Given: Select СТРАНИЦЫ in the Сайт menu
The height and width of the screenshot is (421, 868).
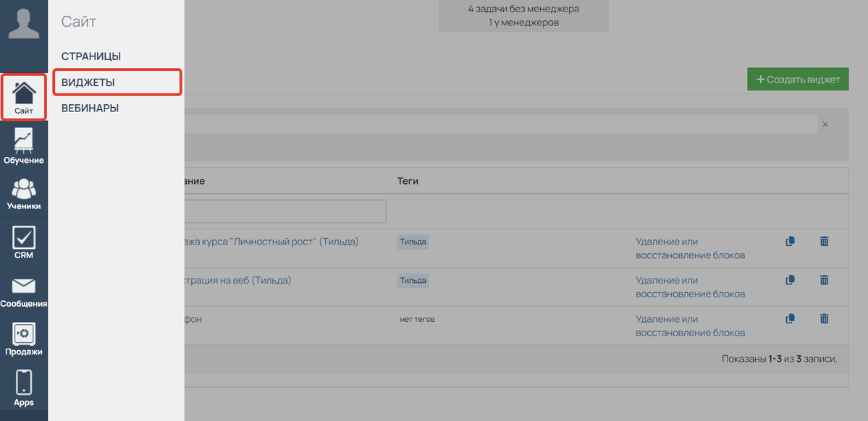Looking at the screenshot, I should (x=91, y=56).
